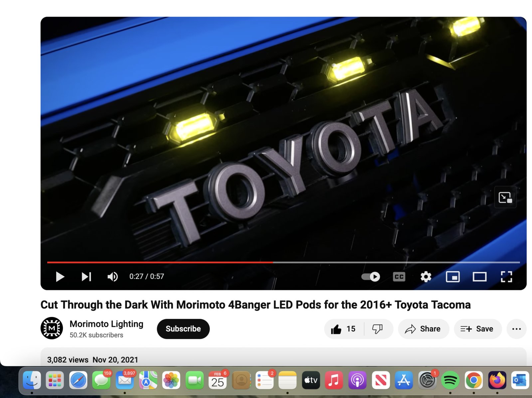Open App Store in the dock
The image size is (532, 398).
click(x=404, y=380)
